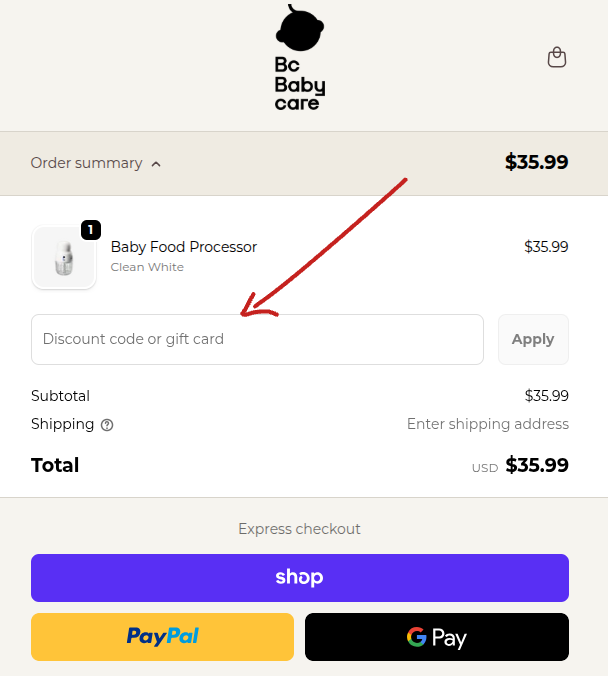
Task: Click the Enter shipping address text
Action: tap(487, 424)
